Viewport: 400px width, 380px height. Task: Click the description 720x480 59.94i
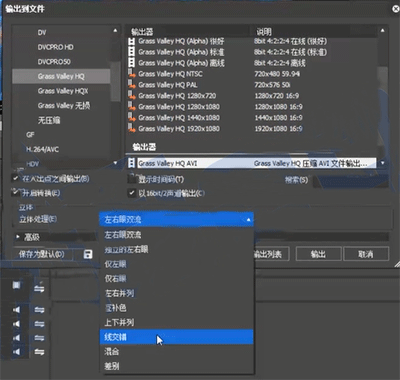(277, 74)
